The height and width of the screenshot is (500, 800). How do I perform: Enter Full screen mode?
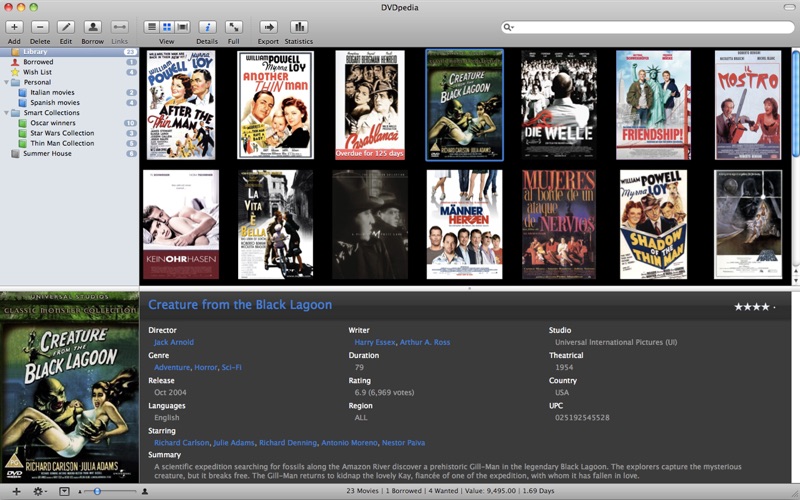pos(234,27)
